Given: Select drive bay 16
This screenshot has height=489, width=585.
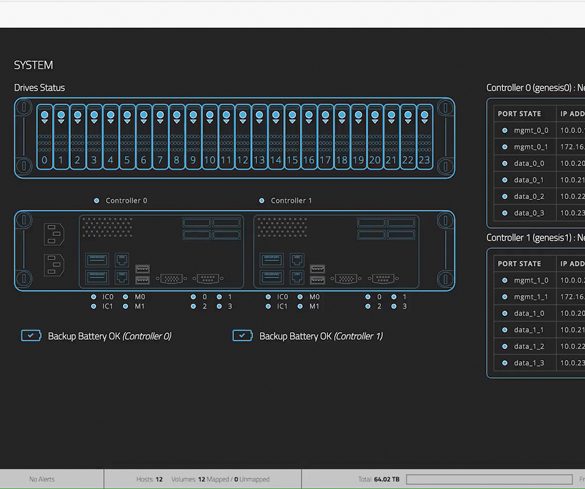Looking at the screenshot, I should pyautogui.click(x=309, y=137).
